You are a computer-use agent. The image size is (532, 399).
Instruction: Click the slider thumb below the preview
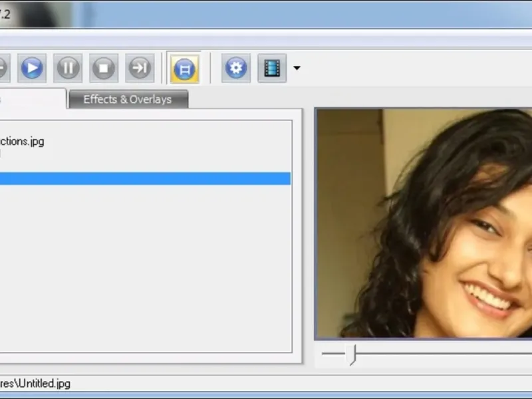click(x=352, y=355)
